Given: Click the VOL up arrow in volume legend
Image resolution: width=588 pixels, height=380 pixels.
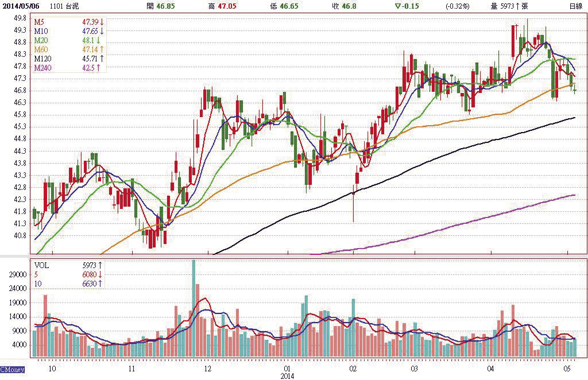Looking at the screenshot, I should pos(100,266).
